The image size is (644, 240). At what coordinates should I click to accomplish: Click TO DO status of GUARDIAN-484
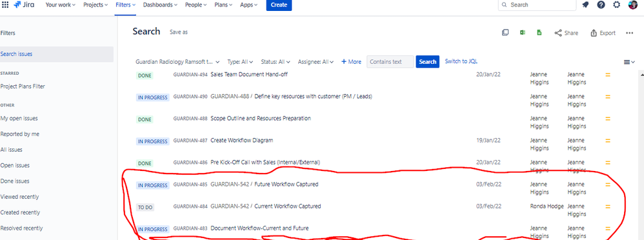(x=145, y=208)
